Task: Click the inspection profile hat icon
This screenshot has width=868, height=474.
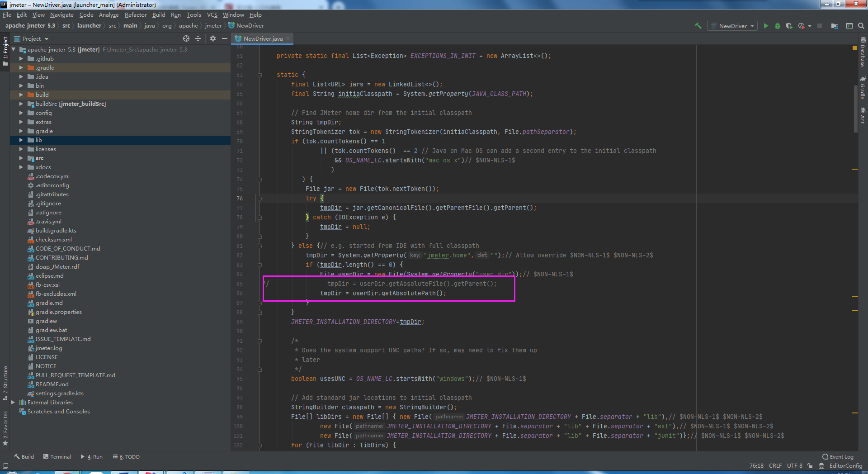Action: (x=821, y=466)
